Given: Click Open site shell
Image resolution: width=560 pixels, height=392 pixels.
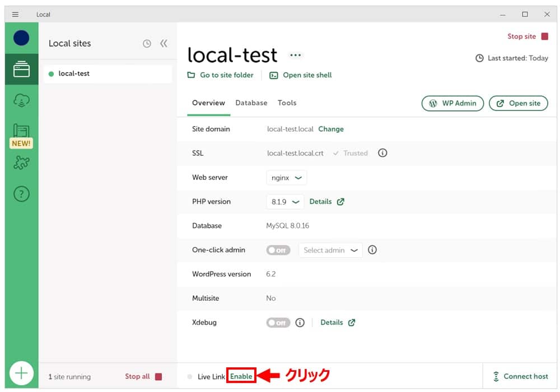Looking at the screenshot, I should coord(300,75).
